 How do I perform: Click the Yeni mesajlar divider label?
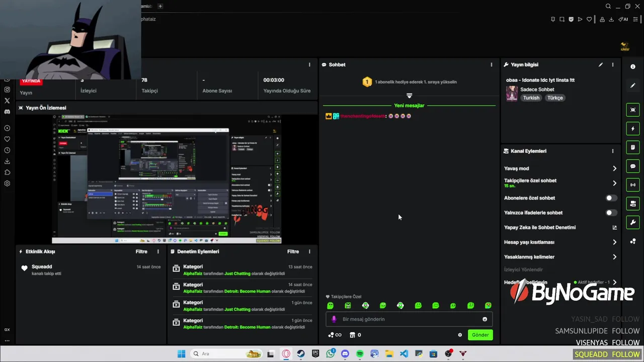[409, 106]
